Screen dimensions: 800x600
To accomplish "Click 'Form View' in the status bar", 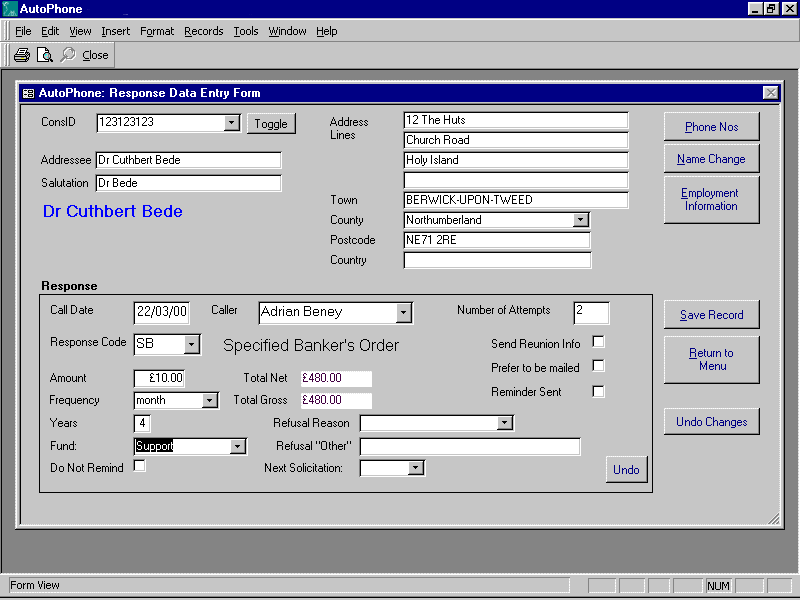I will pos(35,585).
